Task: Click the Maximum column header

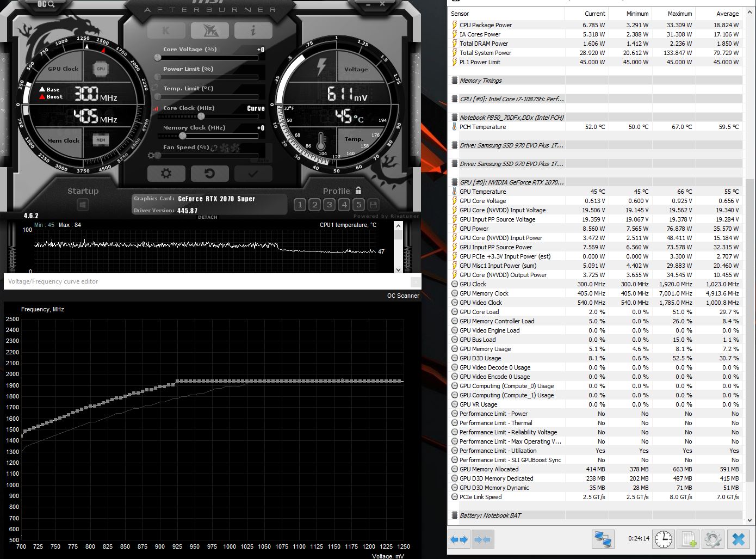Action: 673,14
